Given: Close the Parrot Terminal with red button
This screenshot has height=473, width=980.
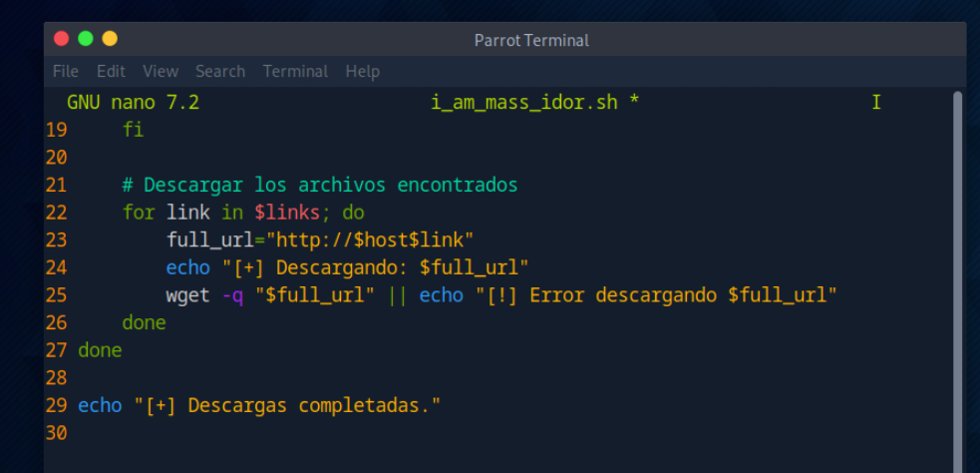Looking at the screenshot, I should [61, 39].
